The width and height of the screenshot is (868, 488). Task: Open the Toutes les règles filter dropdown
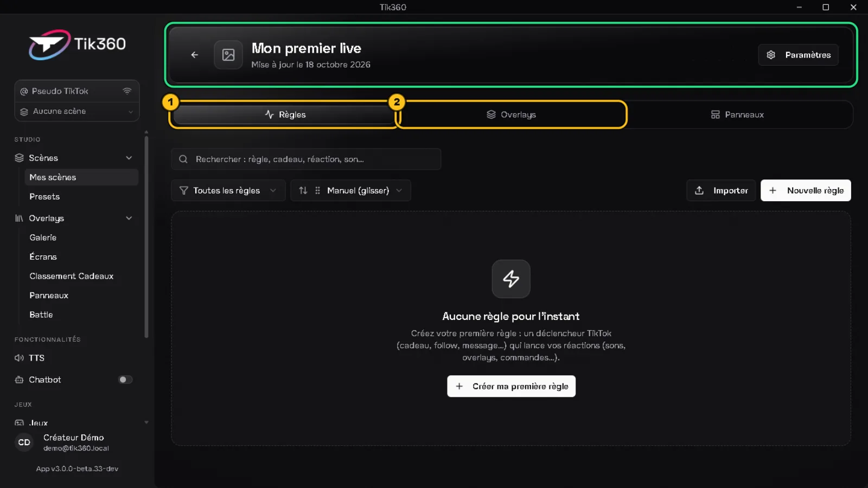tap(228, 190)
